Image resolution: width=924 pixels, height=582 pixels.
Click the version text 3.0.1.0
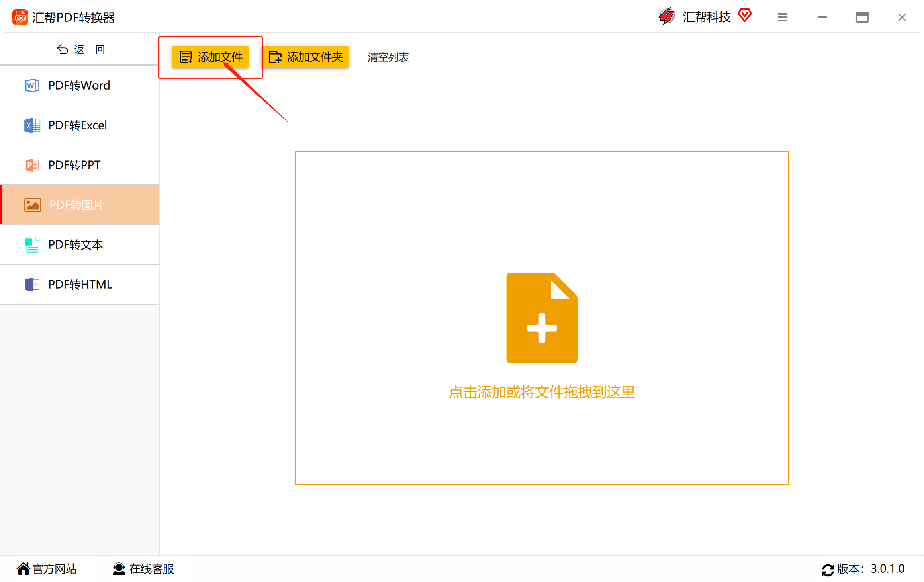pos(888,569)
